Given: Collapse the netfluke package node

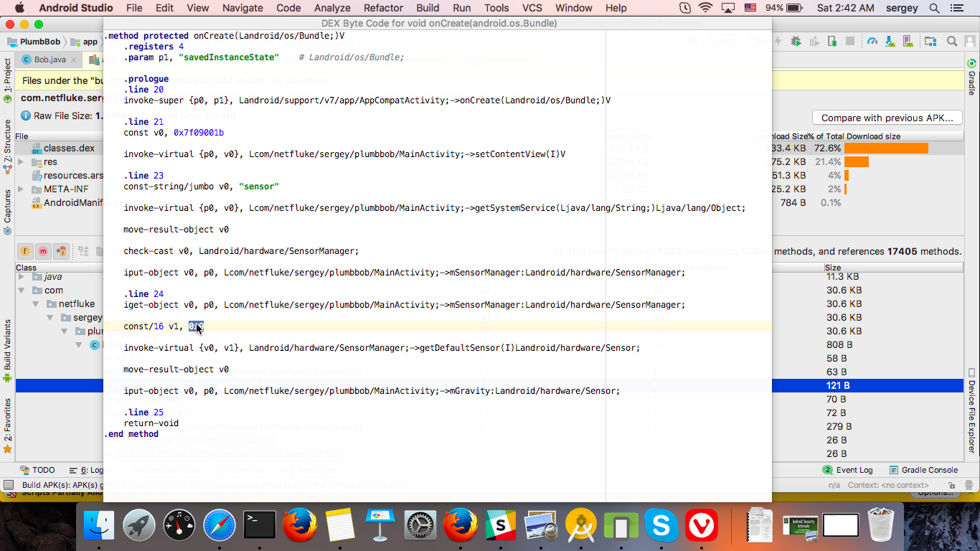Looking at the screenshot, I should click(x=37, y=303).
